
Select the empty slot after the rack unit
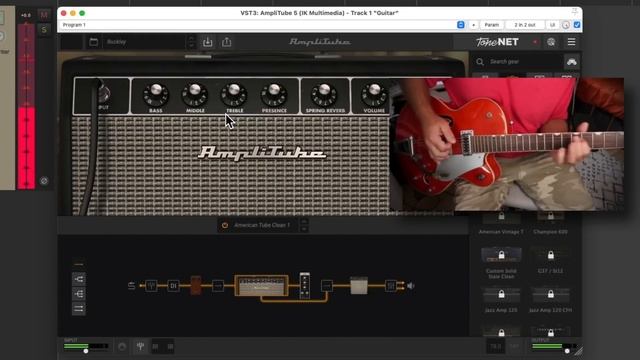(x=327, y=286)
